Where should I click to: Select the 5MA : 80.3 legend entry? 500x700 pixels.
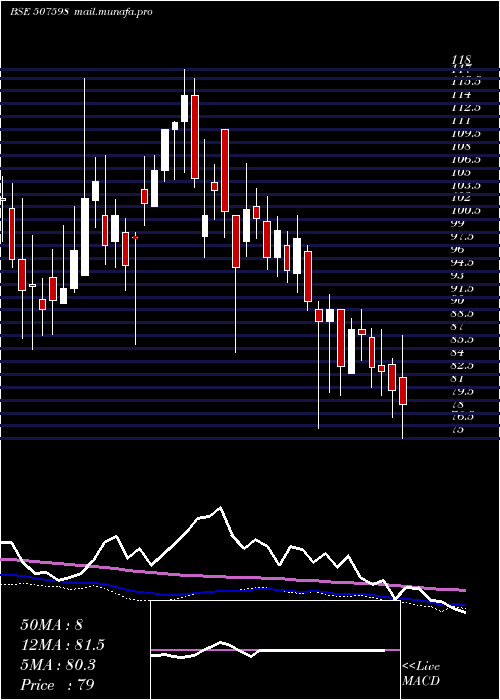pos(58,665)
